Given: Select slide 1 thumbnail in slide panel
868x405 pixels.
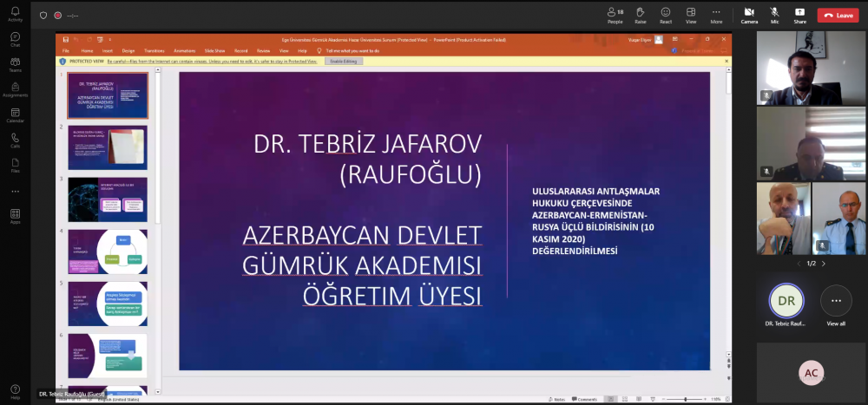Looking at the screenshot, I should click(x=108, y=95).
